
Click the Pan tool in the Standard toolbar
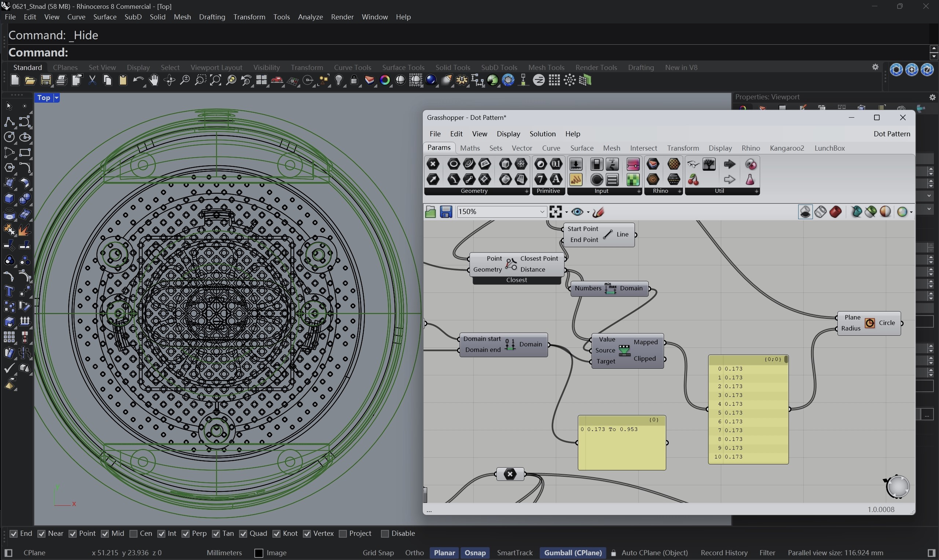click(x=154, y=80)
